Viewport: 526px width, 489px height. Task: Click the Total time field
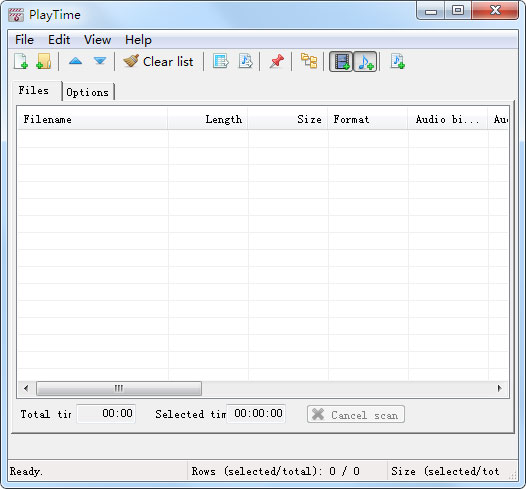(106, 414)
